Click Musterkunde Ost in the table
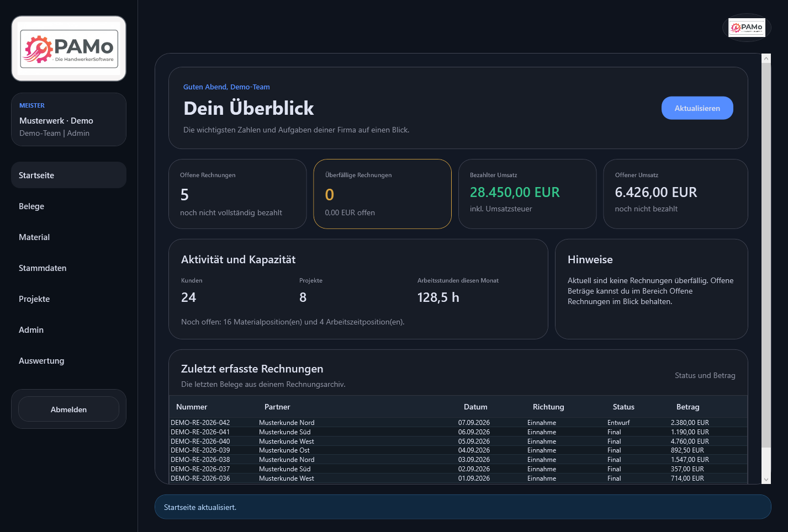 point(284,450)
